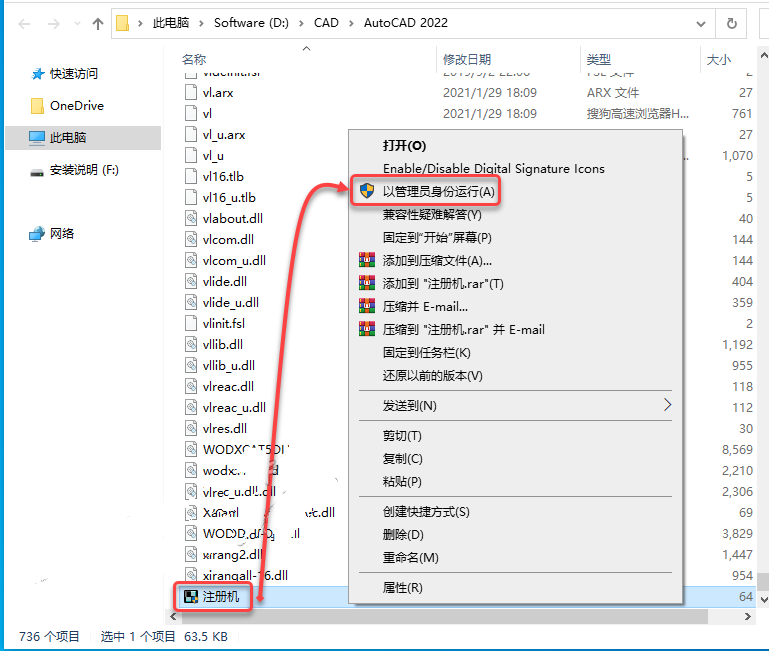Click folder icon in address bar
The width and height of the screenshot is (769, 651).
click(122, 23)
